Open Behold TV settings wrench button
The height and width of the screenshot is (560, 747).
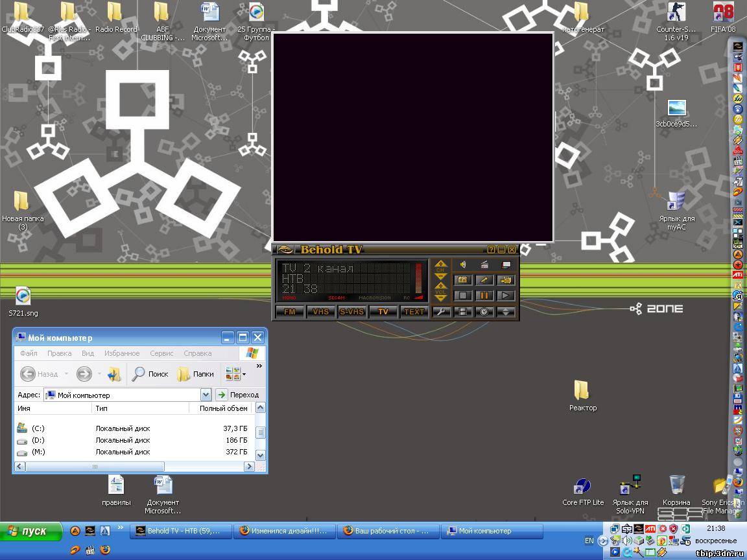(x=442, y=312)
